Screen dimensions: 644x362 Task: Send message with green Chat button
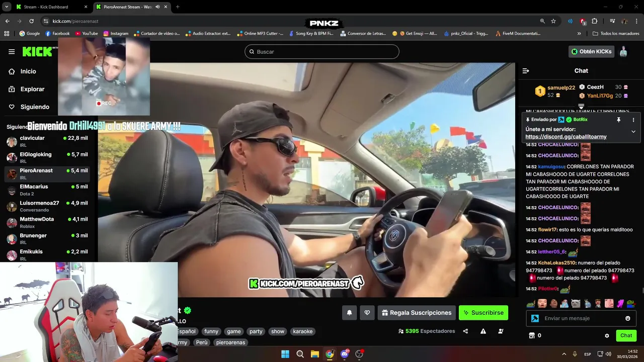pos(626,335)
